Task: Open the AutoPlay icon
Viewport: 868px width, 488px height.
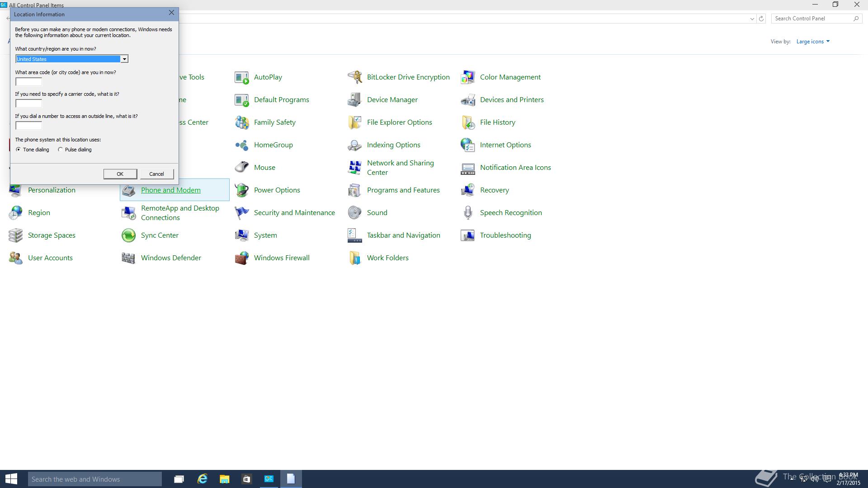Action: click(x=242, y=77)
